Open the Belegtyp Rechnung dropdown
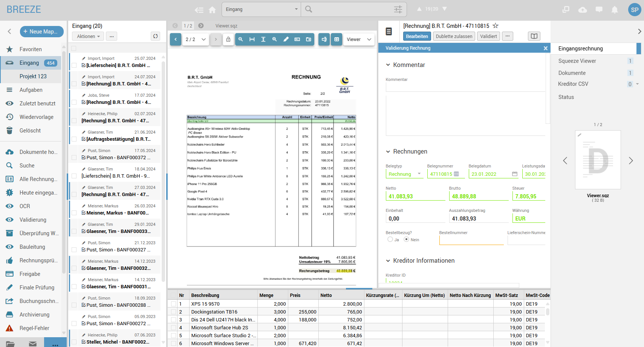The image size is (644, 347). [404, 174]
